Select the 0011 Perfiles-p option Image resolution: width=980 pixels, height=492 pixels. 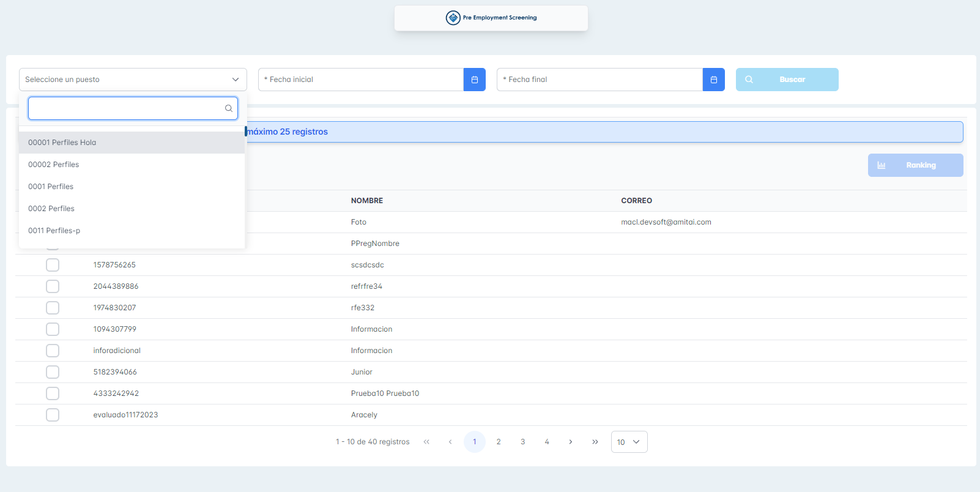54,231
